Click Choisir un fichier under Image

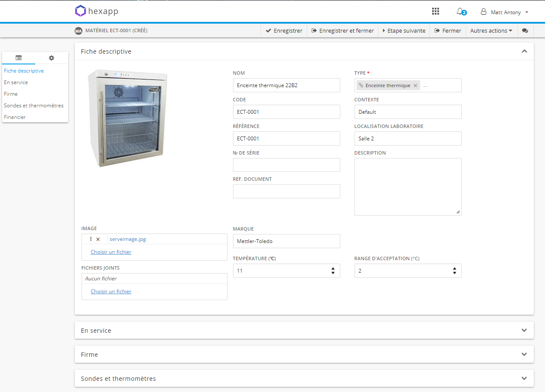tap(111, 252)
